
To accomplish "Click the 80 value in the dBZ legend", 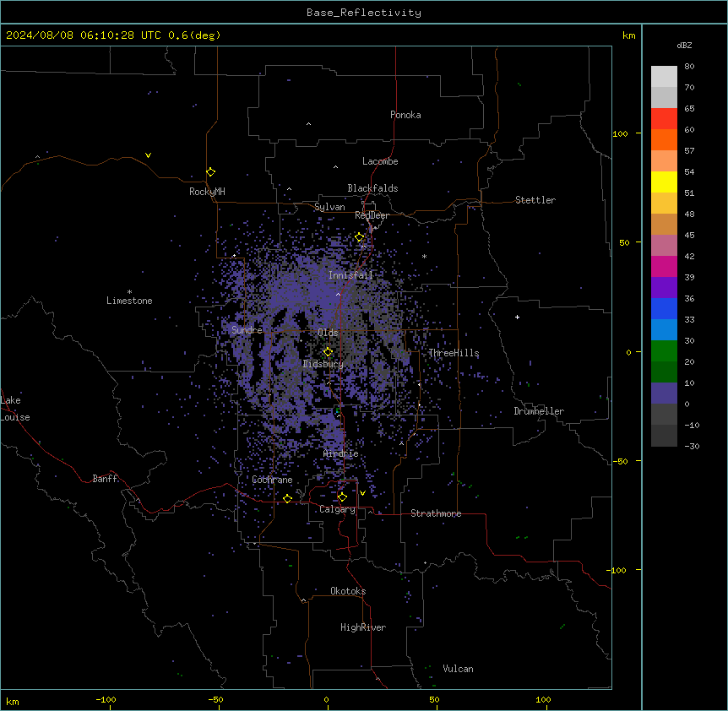I will pos(689,67).
